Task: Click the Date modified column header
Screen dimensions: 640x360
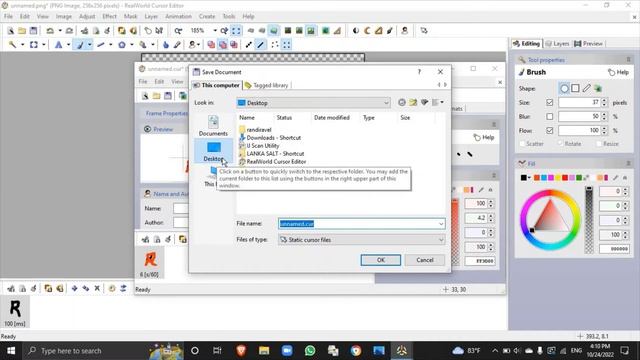Action: click(331, 118)
